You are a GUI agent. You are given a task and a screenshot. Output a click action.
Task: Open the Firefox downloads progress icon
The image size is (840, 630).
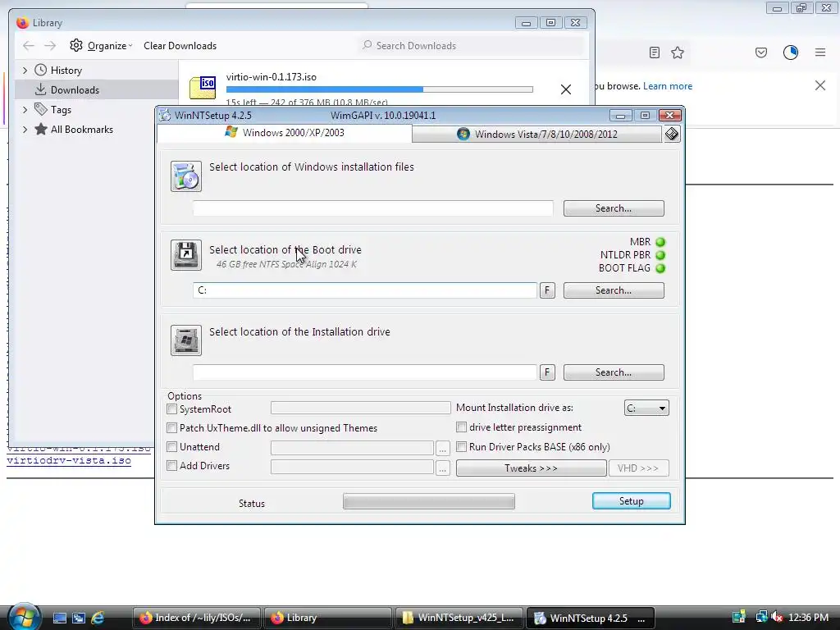pos(791,52)
